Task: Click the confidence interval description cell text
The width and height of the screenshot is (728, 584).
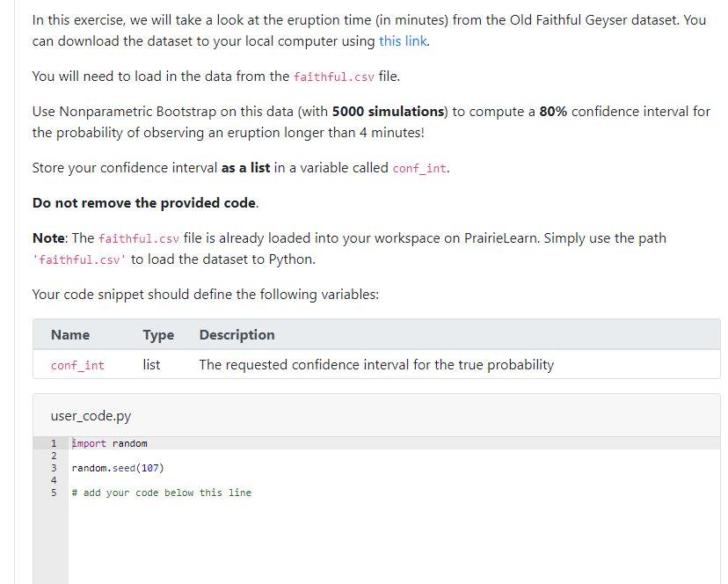Action: click(376, 365)
